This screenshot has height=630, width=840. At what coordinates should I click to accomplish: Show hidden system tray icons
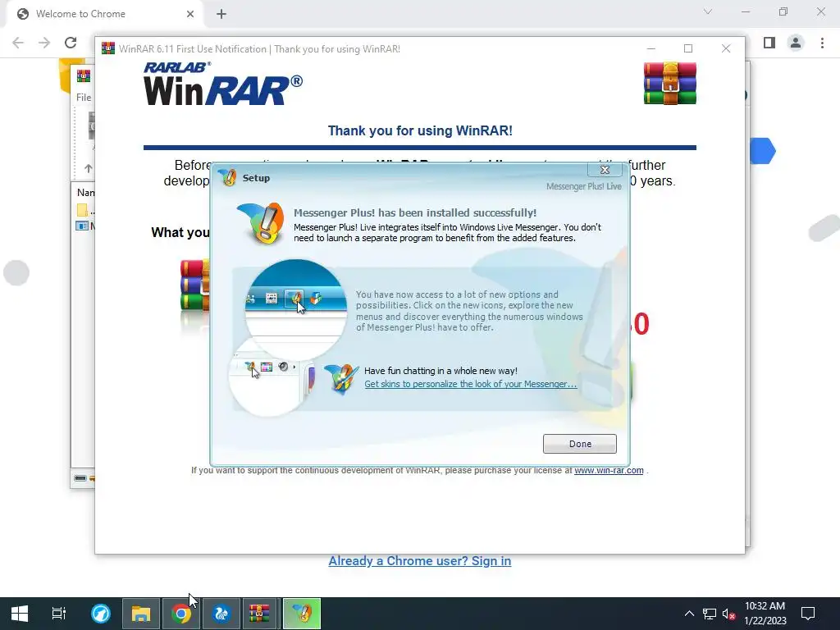(x=689, y=614)
